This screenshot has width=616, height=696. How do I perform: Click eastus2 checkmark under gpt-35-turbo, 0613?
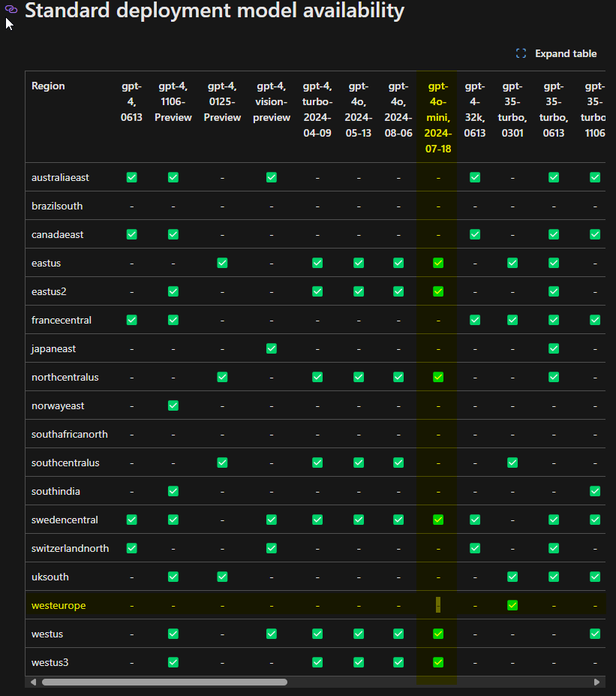coord(554,291)
